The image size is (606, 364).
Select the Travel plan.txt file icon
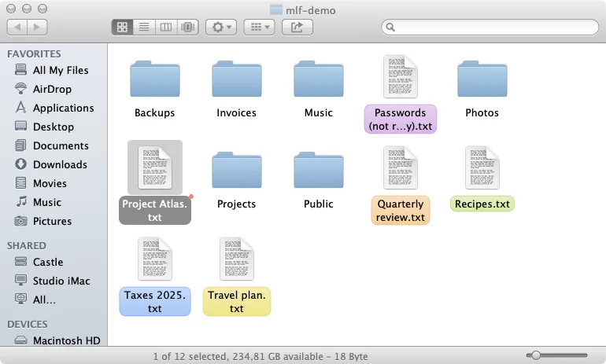point(237,259)
